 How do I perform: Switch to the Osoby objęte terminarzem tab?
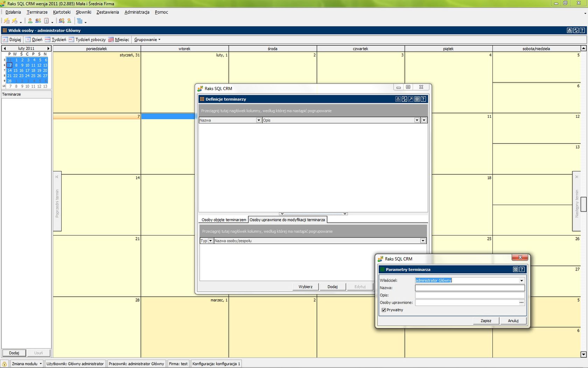pyautogui.click(x=224, y=220)
